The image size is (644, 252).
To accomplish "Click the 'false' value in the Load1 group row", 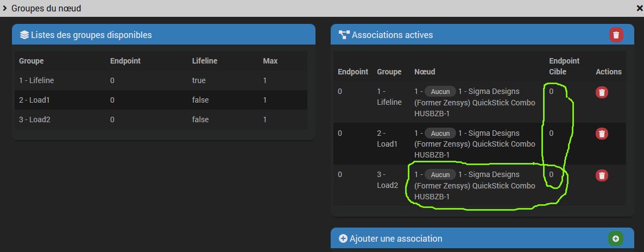I will (x=200, y=100).
